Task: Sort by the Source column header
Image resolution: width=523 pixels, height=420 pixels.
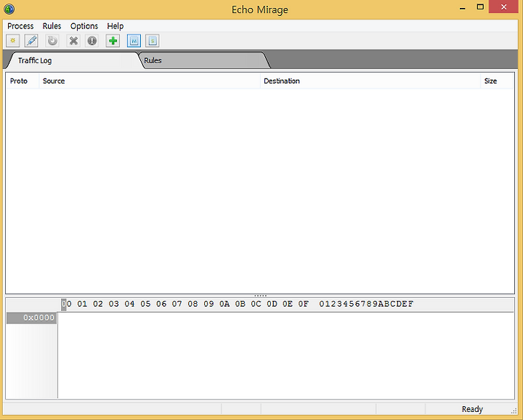Action: coord(150,81)
